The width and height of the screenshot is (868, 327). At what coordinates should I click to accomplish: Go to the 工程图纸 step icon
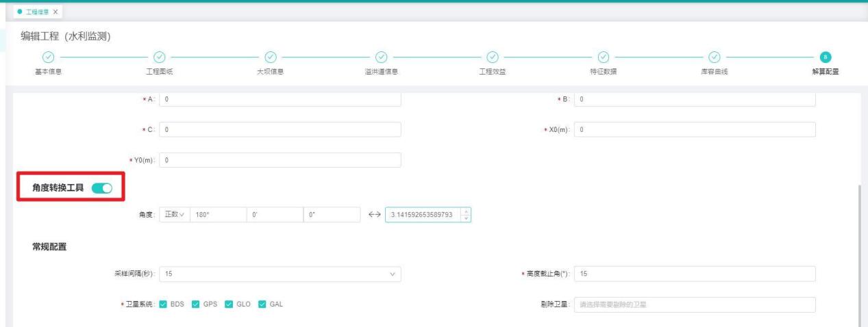point(159,57)
